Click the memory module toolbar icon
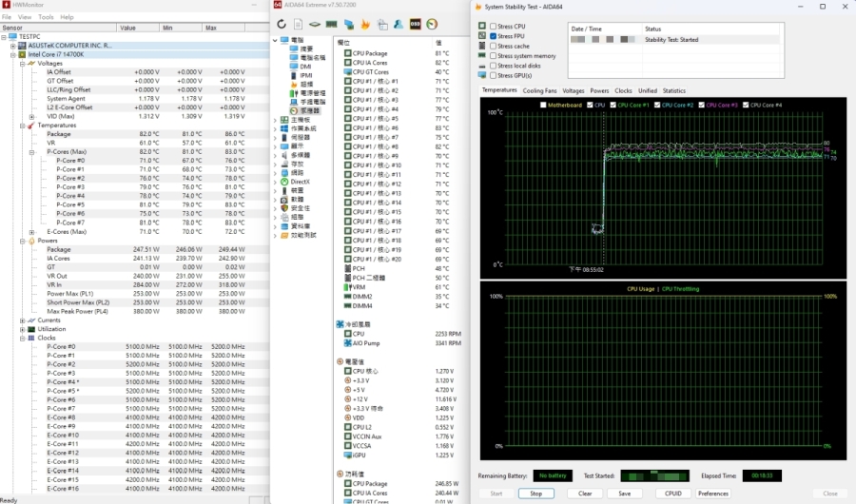 tap(331, 24)
